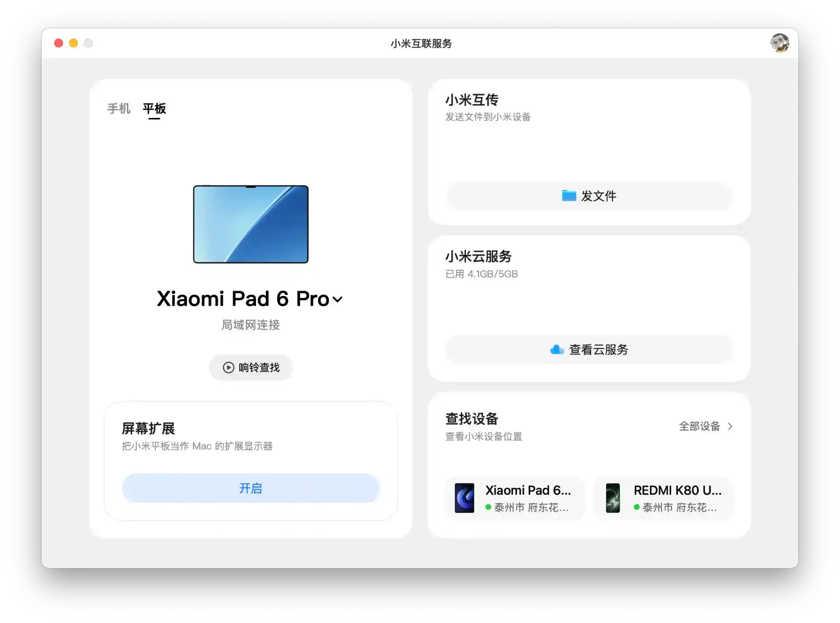The image size is (840, 623).
Task: Click the 发文件 button
Action: 589,196
